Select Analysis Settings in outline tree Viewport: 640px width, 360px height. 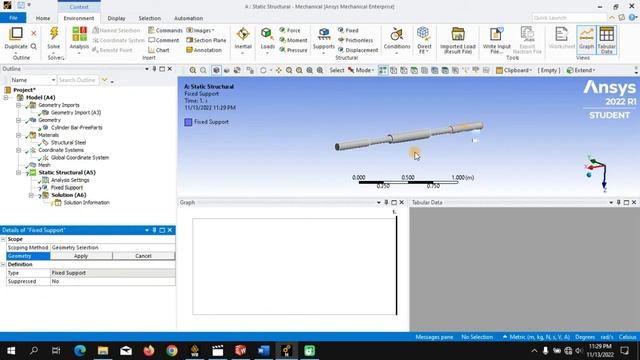click(x=70, y=180)
